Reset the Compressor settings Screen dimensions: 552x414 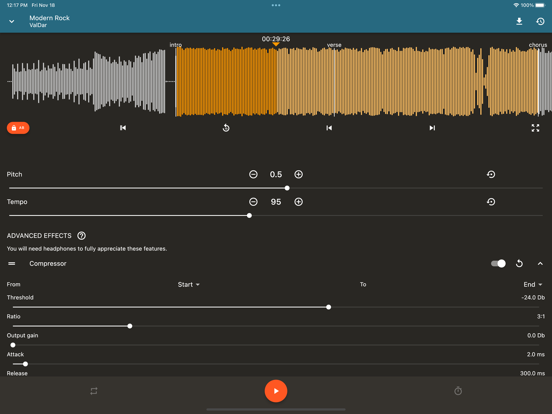(519, 264)
